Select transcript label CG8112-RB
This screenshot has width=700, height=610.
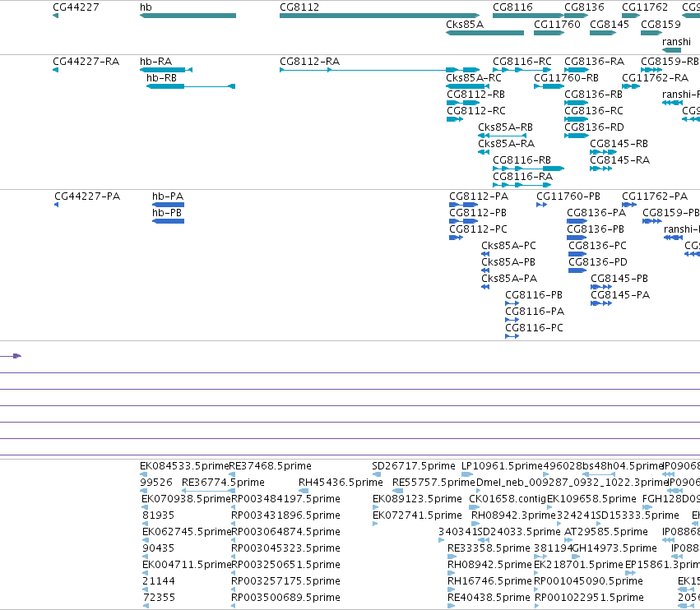coord(476,95)
